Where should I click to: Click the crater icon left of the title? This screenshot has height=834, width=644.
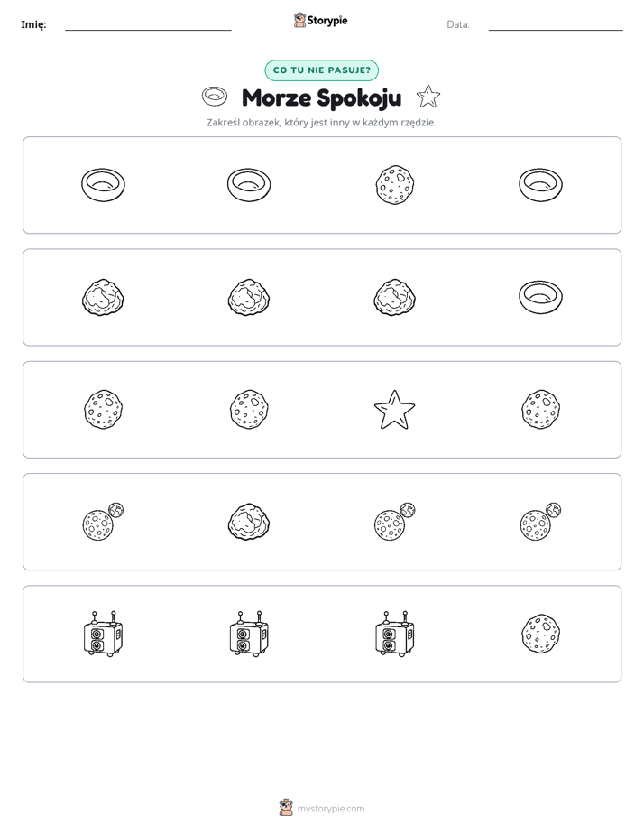tap(215, 97)
